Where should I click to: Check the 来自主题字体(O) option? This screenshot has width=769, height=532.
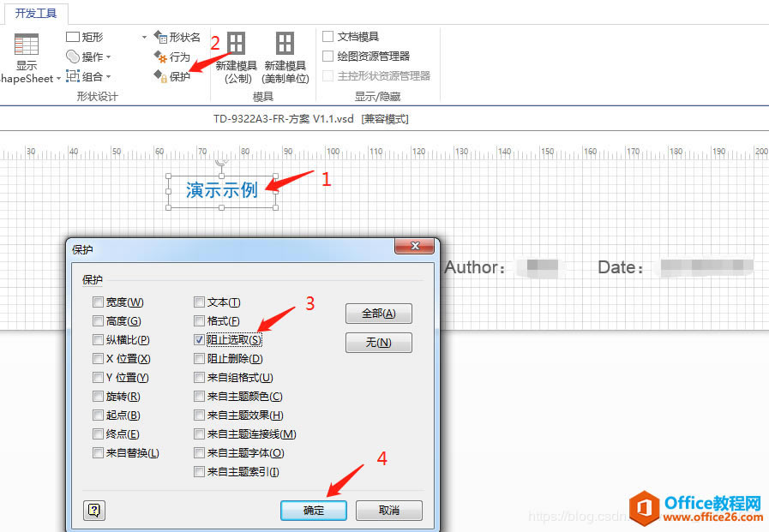[199, 452]
